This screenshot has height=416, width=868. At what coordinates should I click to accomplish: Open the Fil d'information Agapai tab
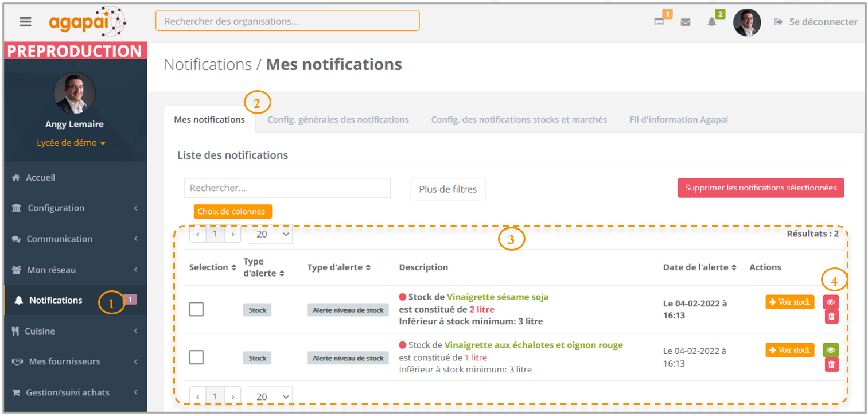tap(679, 119)
